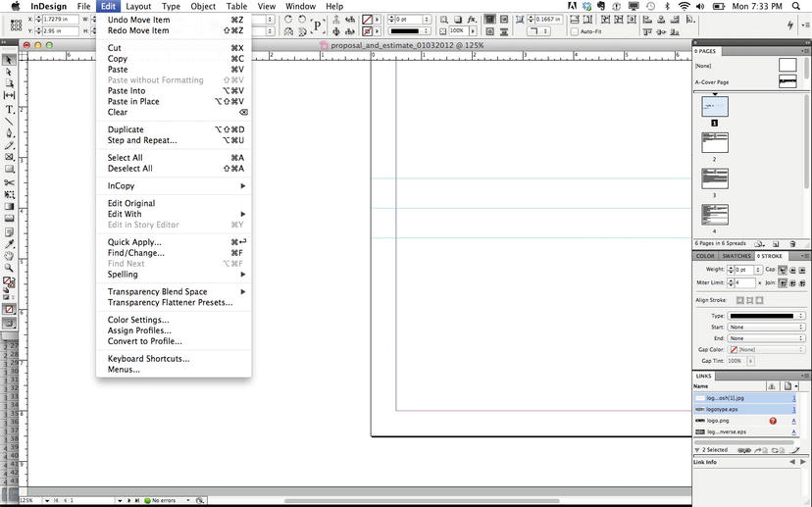Choose Paste in Place
Viewport: 812px width, 507px height.
(174, 102)
